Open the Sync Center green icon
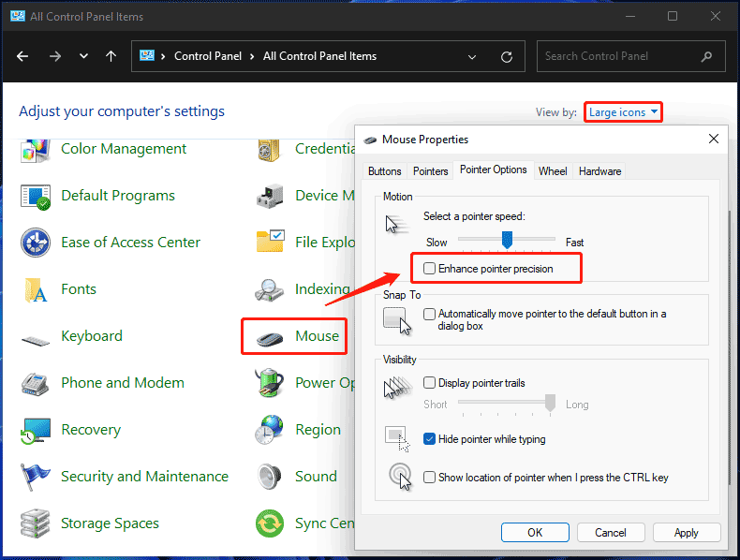740x560 pixels. pos(270,523)
